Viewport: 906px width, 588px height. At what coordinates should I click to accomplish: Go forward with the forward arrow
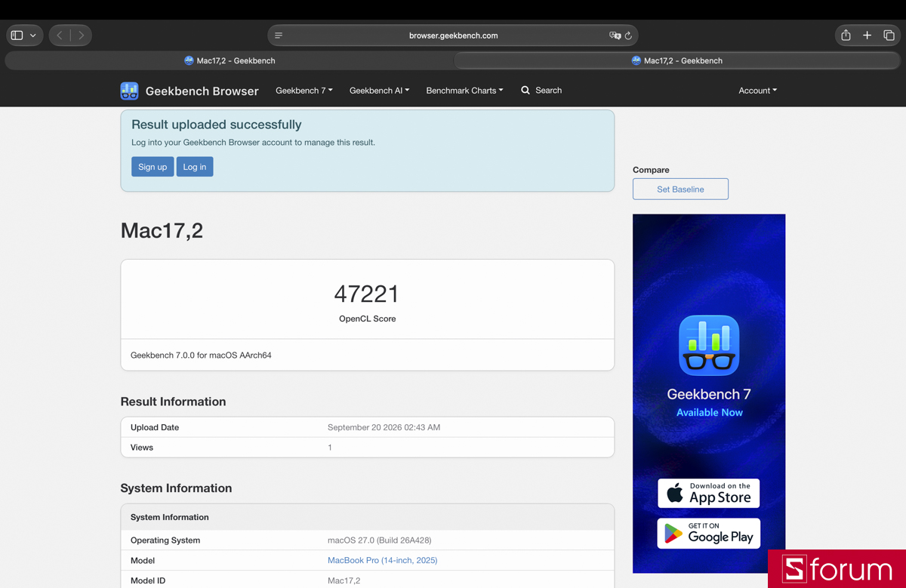pyautogui.click(x=82, y=35)
